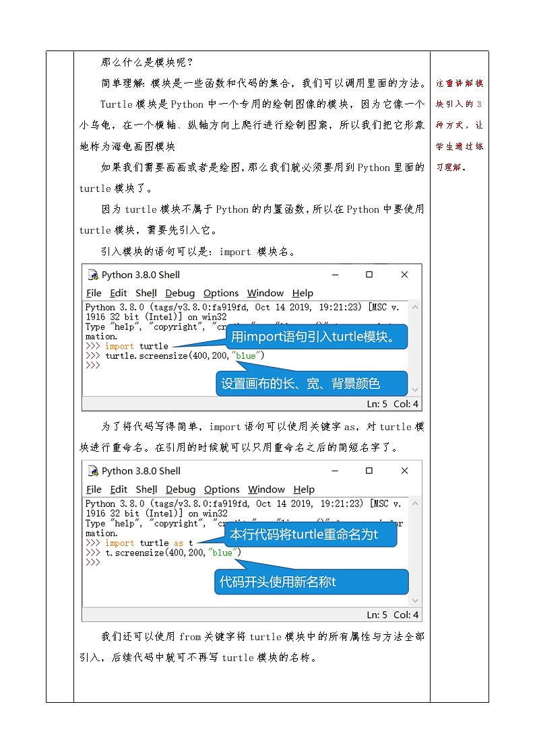The image size is (535, 756).
Task: Click 'Col: 4' in first Shell status bar
Action: 406,404
